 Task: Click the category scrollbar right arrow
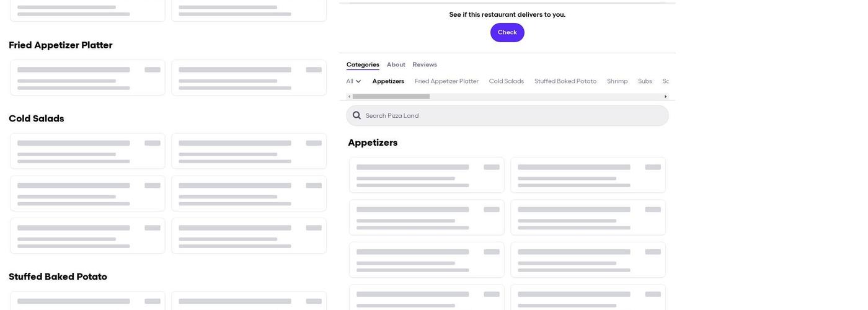tap(665, 97)
